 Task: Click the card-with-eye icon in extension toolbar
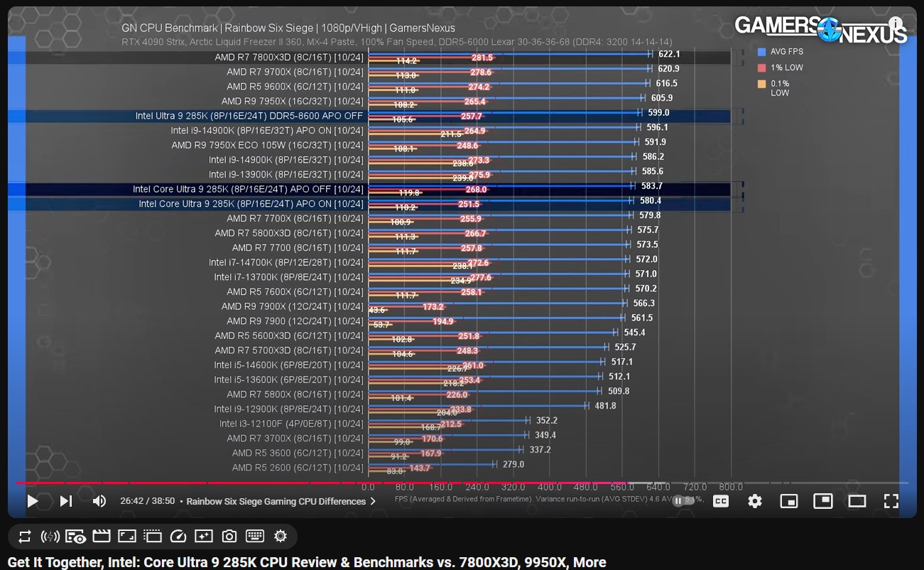(75, 537)
